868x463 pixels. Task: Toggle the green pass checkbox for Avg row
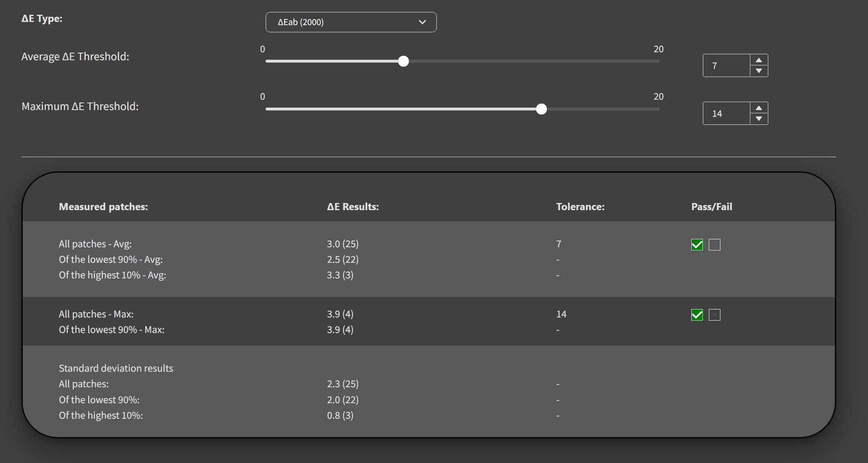click(x=697, y=245)
